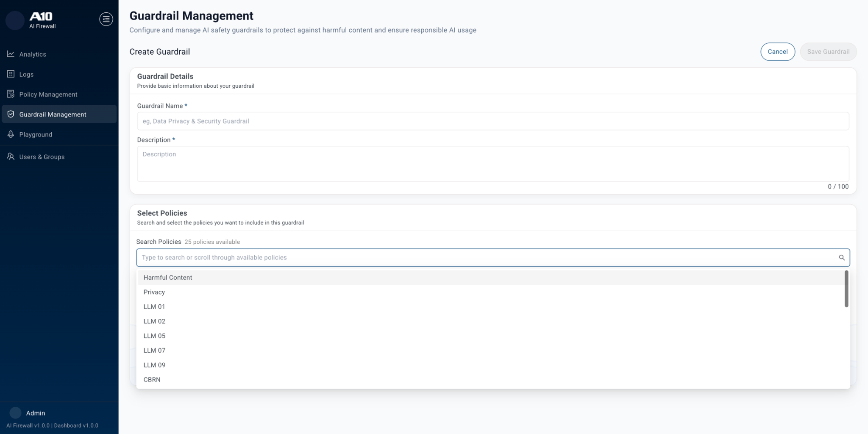868x434 pixels.
Task: Click the A10 AI Firewall logo
Action: [x=42, y=20]
